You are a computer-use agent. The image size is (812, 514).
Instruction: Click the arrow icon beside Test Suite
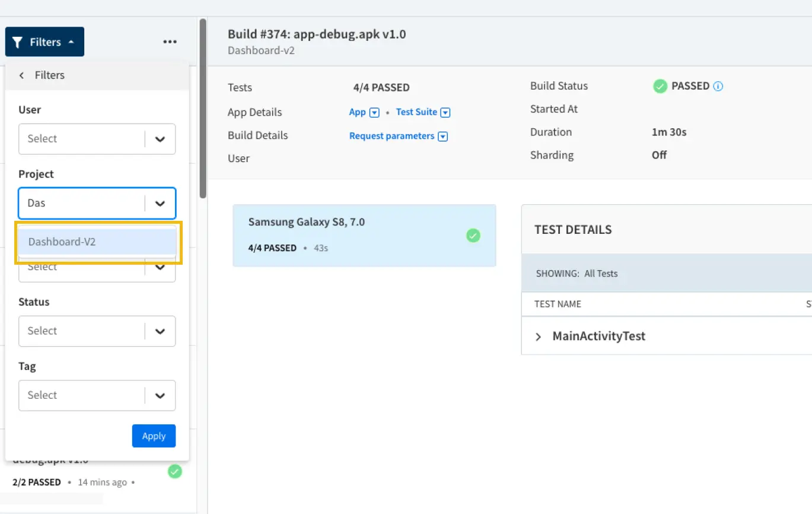pos(446,113)
